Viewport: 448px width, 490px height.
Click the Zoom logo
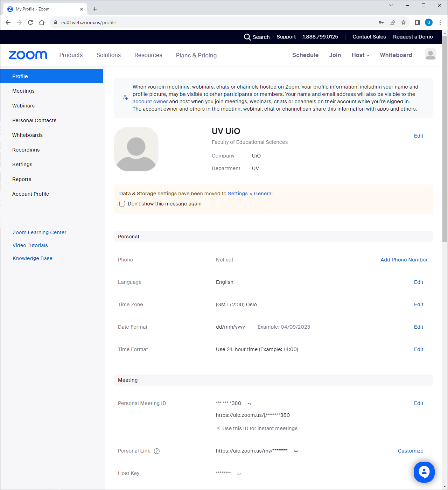[x=28, y=55]
